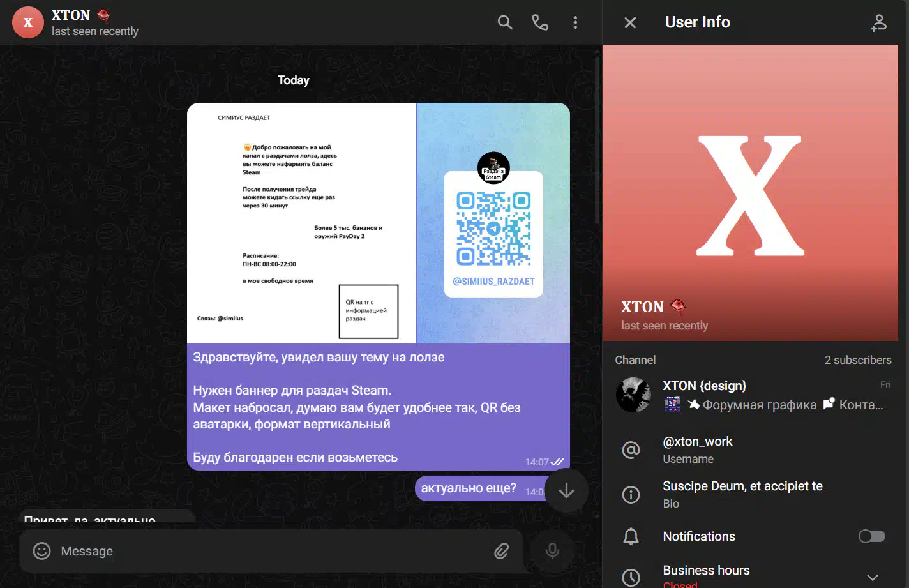
Task: Click the Message input field
Action: pos(271,551)
